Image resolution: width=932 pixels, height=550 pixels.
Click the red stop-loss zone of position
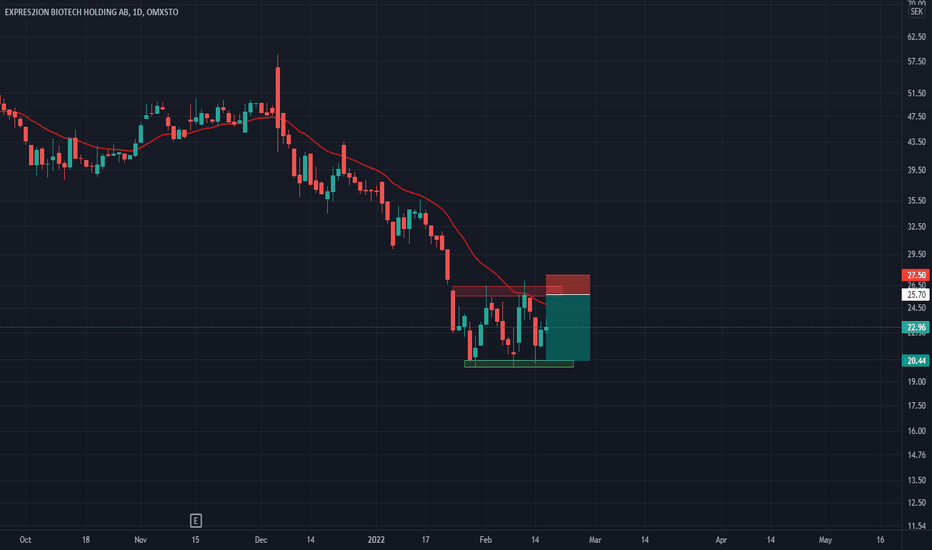click(x=568, y=284)
